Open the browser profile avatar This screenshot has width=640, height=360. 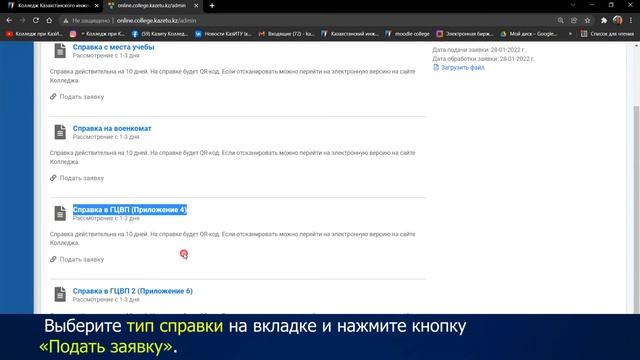(618, 20)
